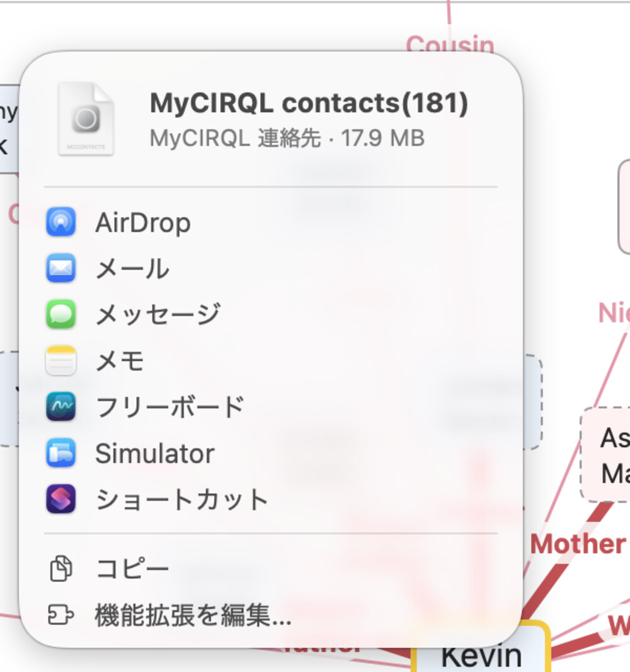The height and width of the screenshot is (672, 630).
Task: Click the green Messages icon beside メッセージ
Action: click(x=61, y=314)
